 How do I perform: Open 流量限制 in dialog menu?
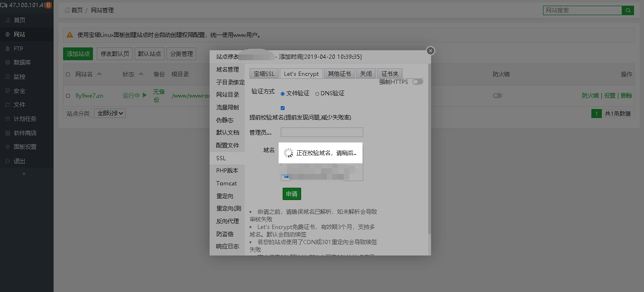[x=228, y=108]
